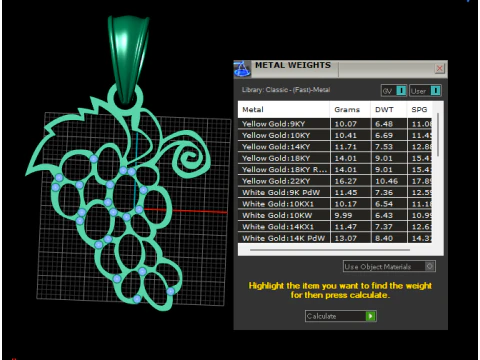Select the White Gold:10KW row
The height and width of the screenshot is (360, 480).
pos(335,215)
